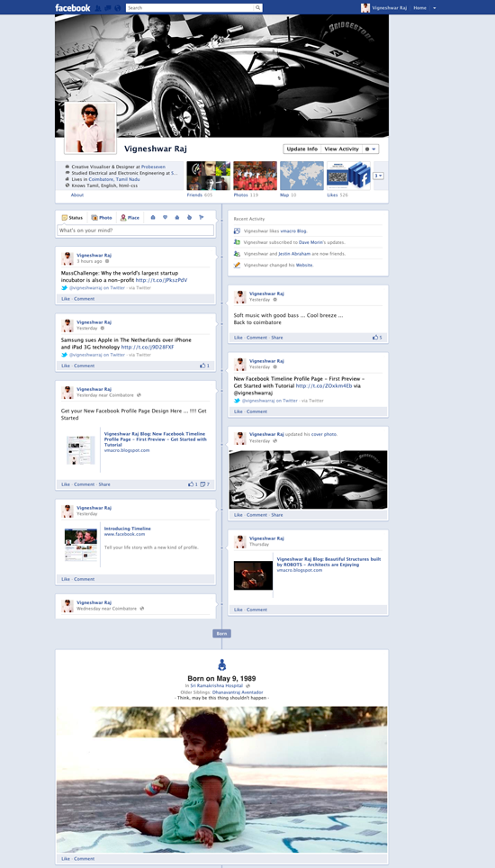Click Comment on the Introducing Timeline post
This screenshot has width=495, height=868.
click(x=84, y=579)
